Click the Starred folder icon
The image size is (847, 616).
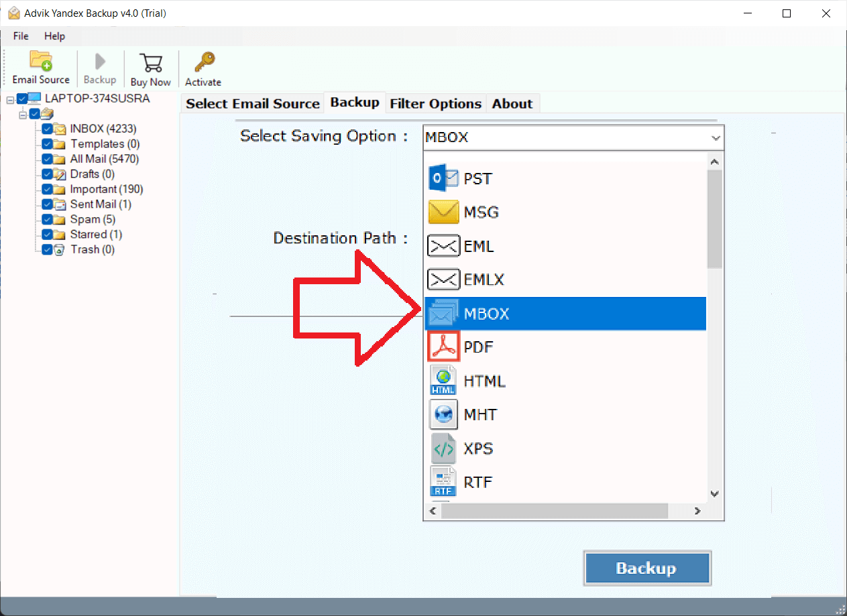point(60,235)
